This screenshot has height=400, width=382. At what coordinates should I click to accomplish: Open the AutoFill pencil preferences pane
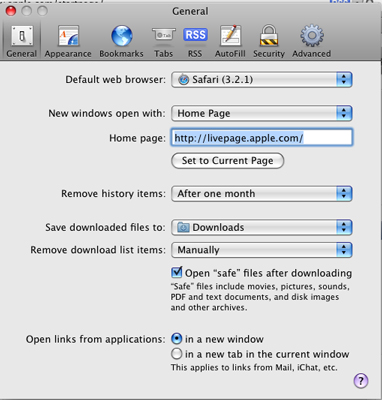click(230, 41)
